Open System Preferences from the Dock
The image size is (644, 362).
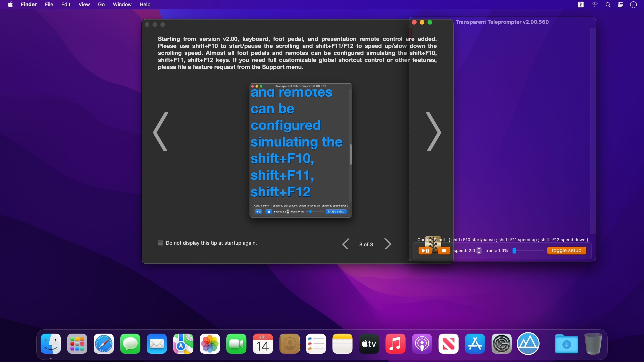pos(501,343)
